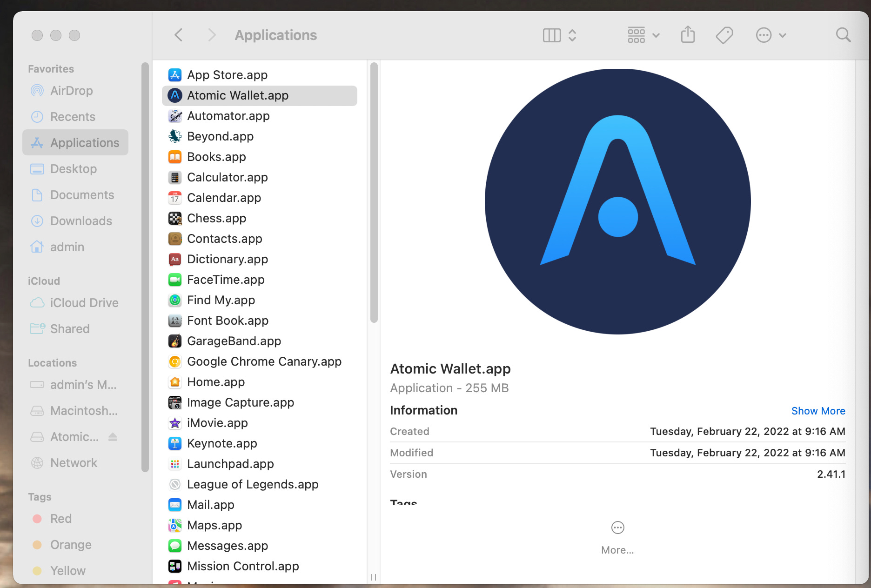Click the sidebar scrollbar

pos(145,267)
